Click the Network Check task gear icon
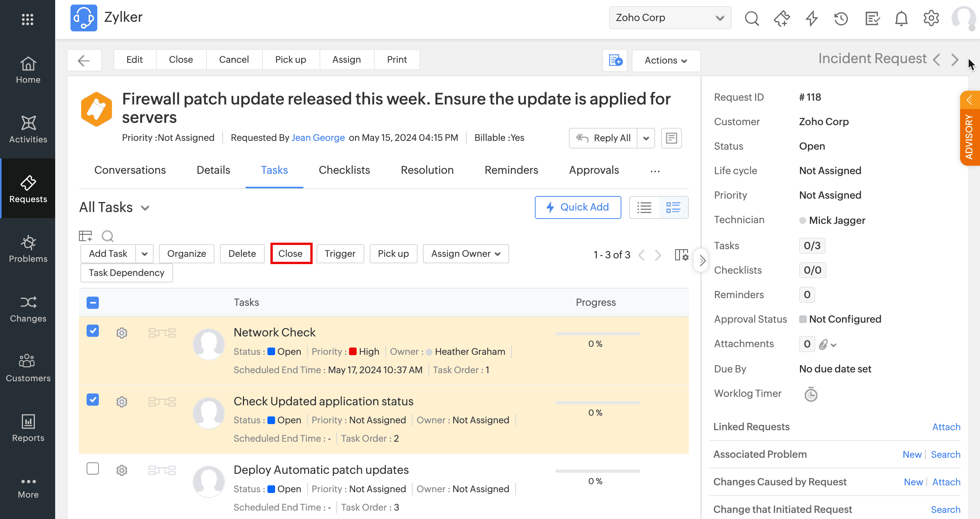Screen dimensions: 980x519 pos(122,333)
